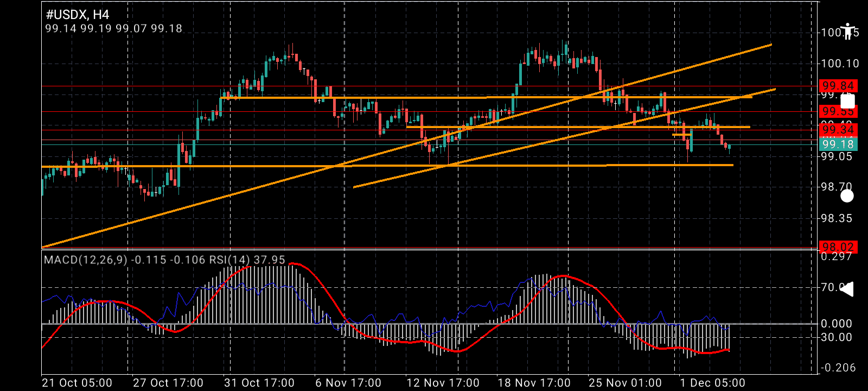Click the 21 Oct 05:00 time label
Viewport: 868px width, 391px height.
(x=77, y=383)
